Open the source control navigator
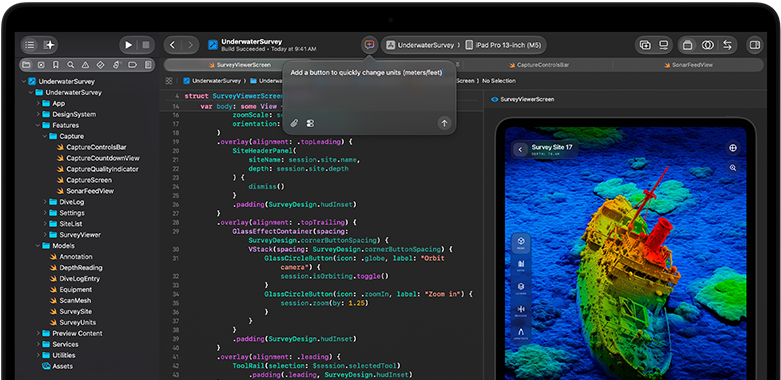 [x=41, y=65]
